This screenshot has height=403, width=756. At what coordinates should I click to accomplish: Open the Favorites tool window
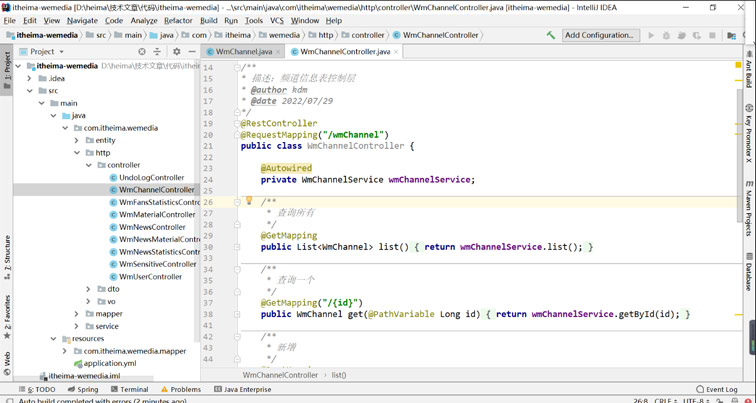click(x=7, y=317)
